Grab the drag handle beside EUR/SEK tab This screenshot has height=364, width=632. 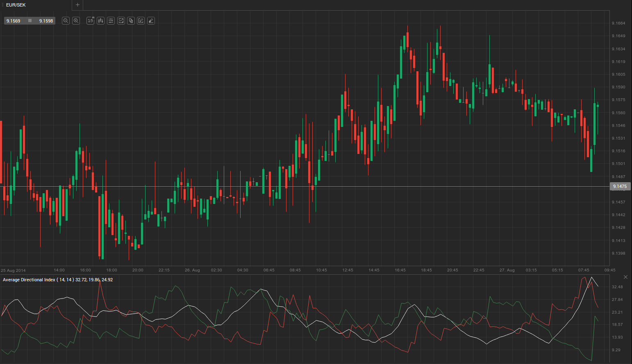tap(2, 5)
